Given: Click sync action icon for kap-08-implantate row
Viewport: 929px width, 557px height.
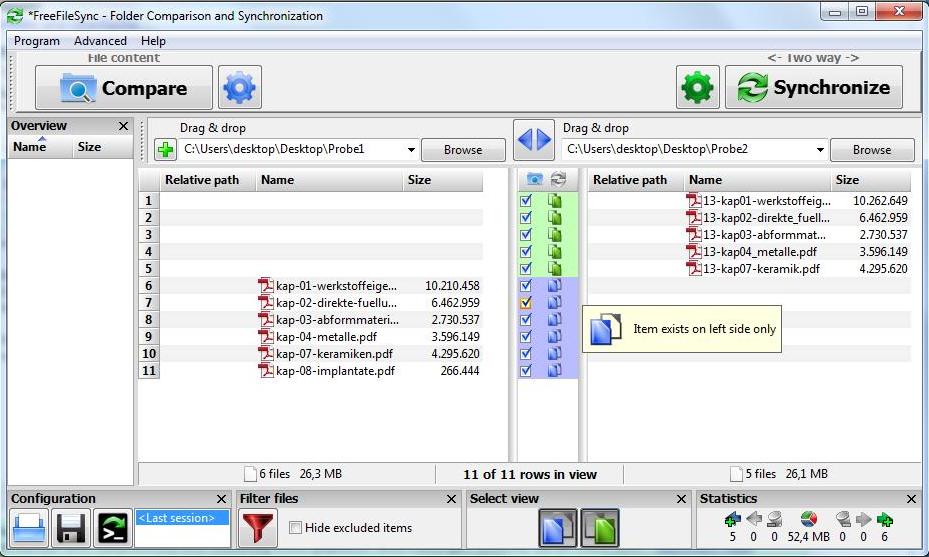Looking at the screenshot, I should 555,371.
